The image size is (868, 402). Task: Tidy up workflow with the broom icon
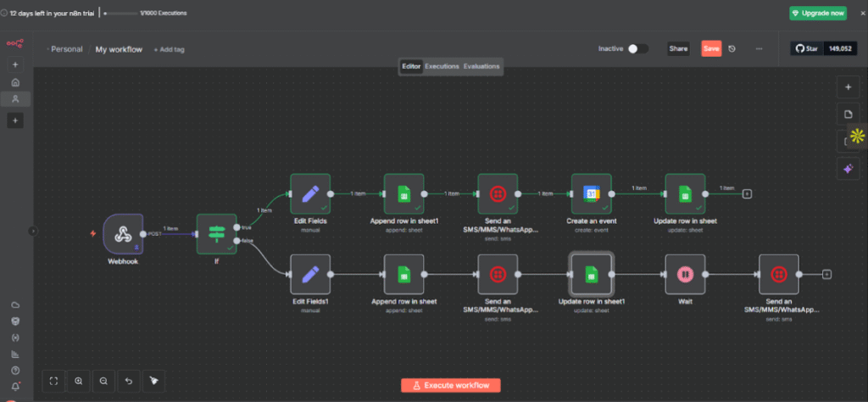(x=153, y=381)
